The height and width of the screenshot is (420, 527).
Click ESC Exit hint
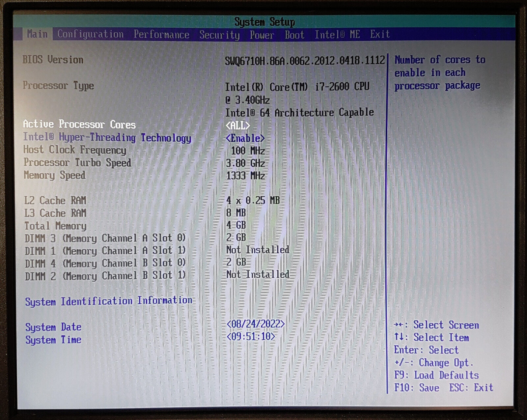tap(471, 388)
